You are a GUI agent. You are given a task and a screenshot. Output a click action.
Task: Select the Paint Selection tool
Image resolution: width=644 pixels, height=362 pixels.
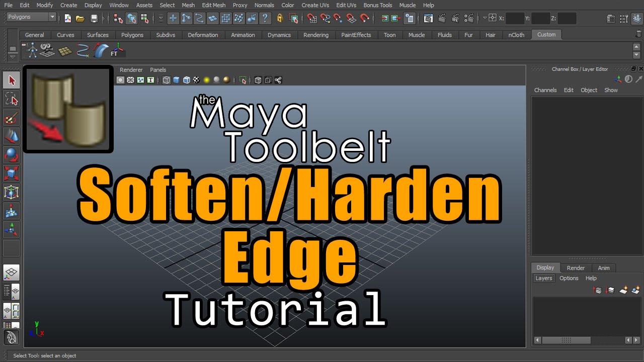pyautogui.click(x=12, y=118)
